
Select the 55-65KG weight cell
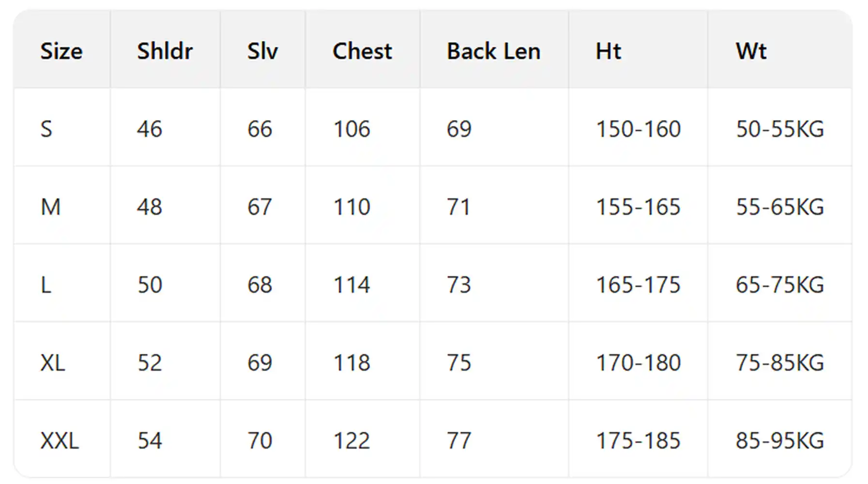point(779,207)
